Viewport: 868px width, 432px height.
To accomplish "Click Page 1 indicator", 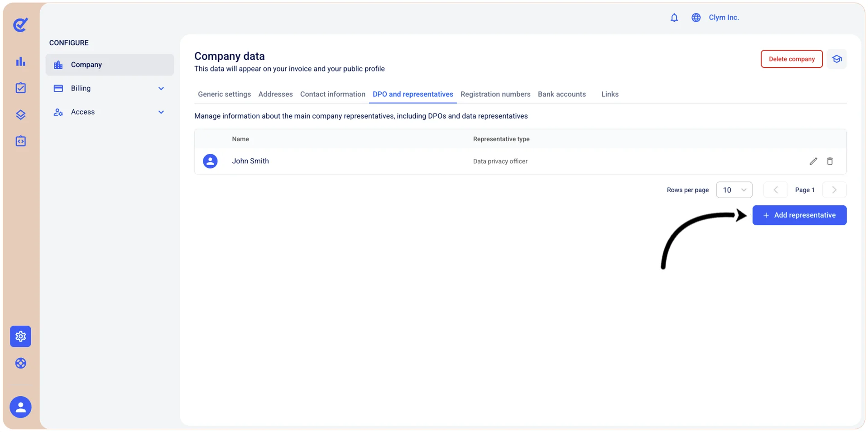I will click(x=805, y=190).
